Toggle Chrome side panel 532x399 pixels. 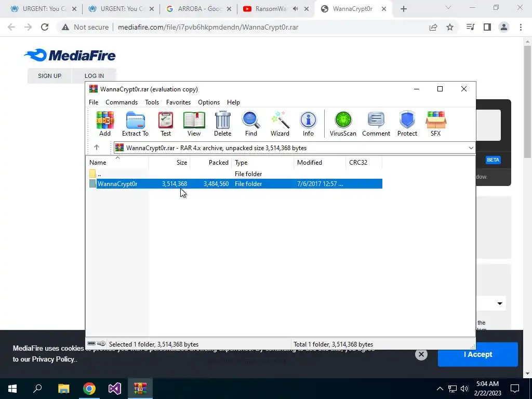click(487, 27)
